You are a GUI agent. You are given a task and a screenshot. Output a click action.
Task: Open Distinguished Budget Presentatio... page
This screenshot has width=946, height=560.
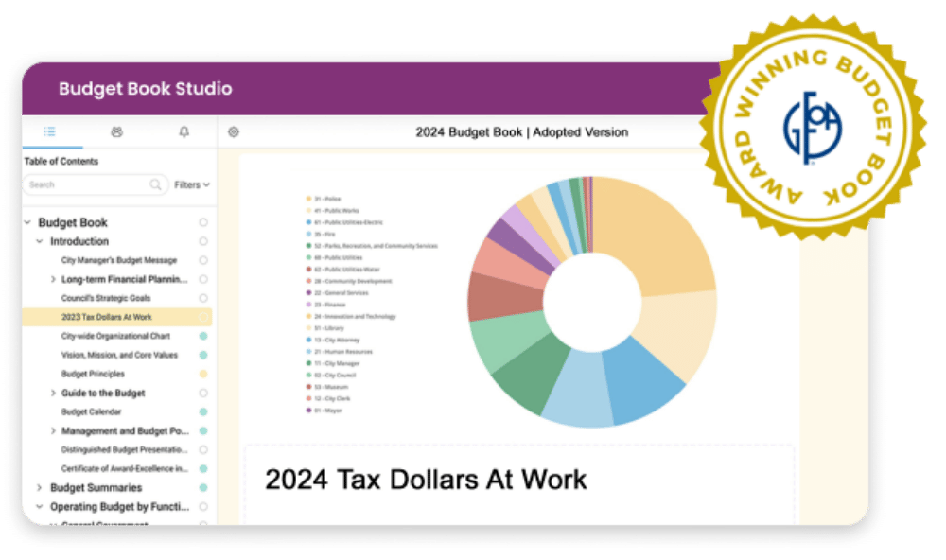[124, 449]
